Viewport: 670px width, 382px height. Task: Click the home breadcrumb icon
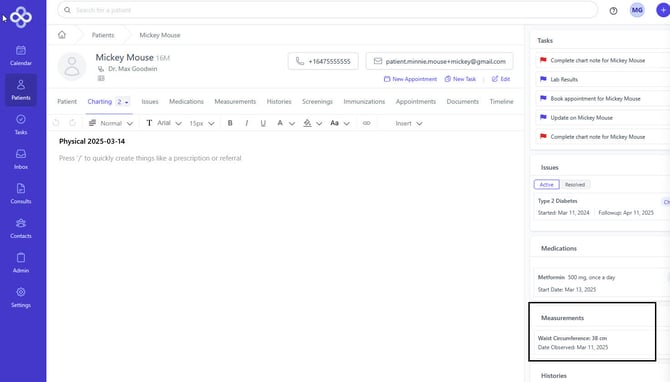point(62,35)
